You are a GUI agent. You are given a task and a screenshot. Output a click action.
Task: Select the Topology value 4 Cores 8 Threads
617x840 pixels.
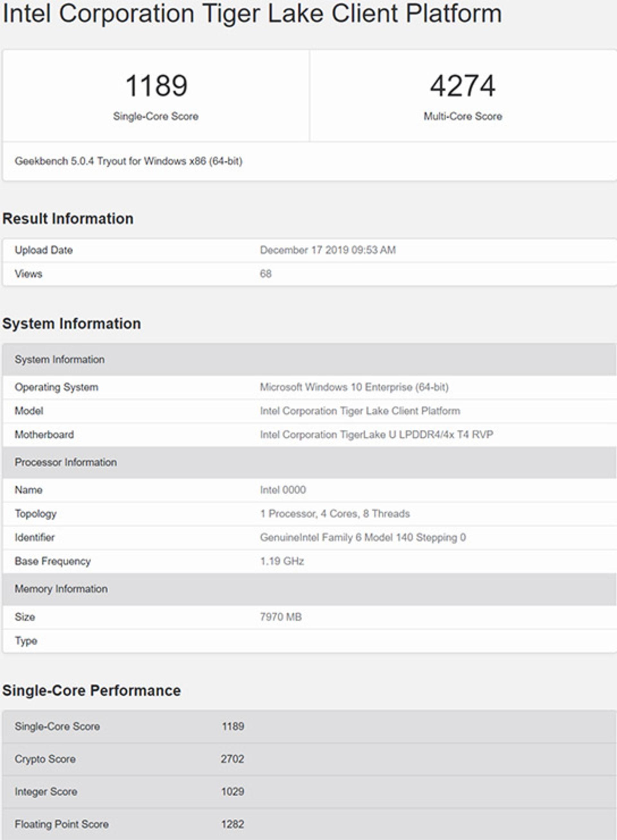pyautogui.click(x=335, y=514)
